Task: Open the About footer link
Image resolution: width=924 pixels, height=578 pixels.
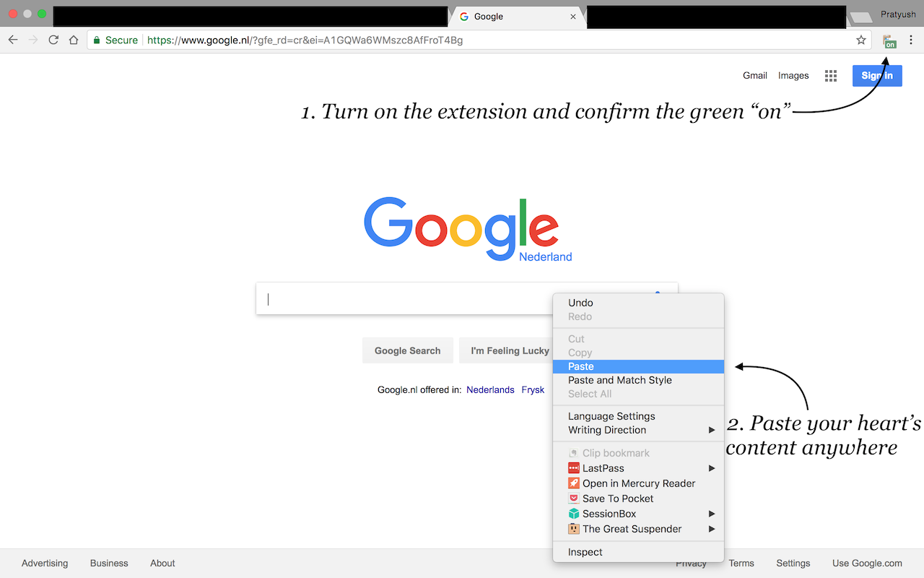Action: [162, 564]
